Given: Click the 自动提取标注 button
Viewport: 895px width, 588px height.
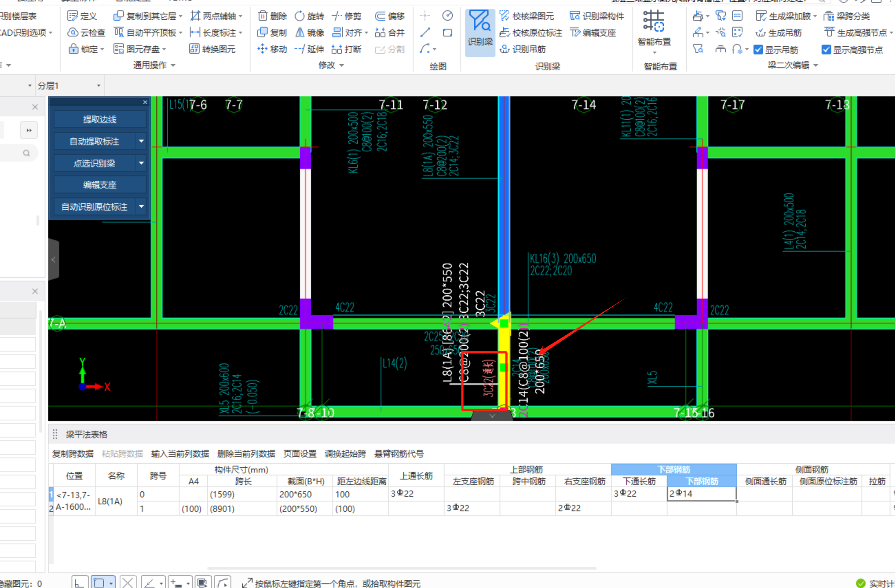Looking at the screenshot, I should pyautogui.click(x=95, y=141).
